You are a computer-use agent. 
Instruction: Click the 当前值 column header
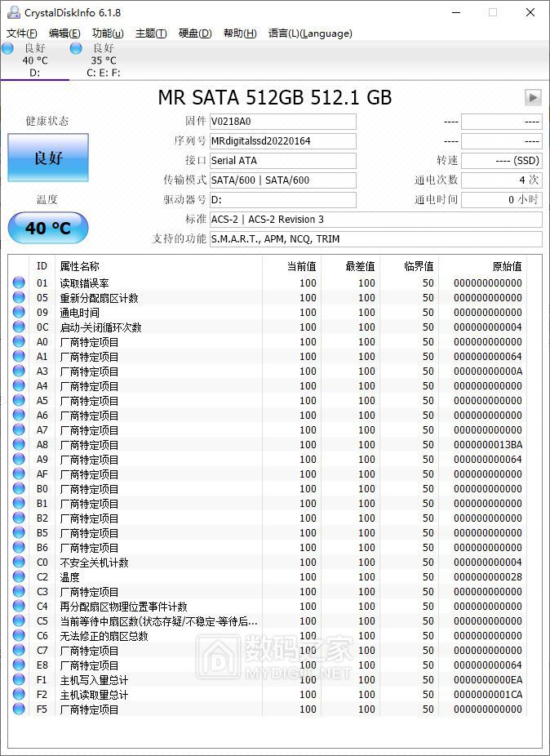[291, 266]
